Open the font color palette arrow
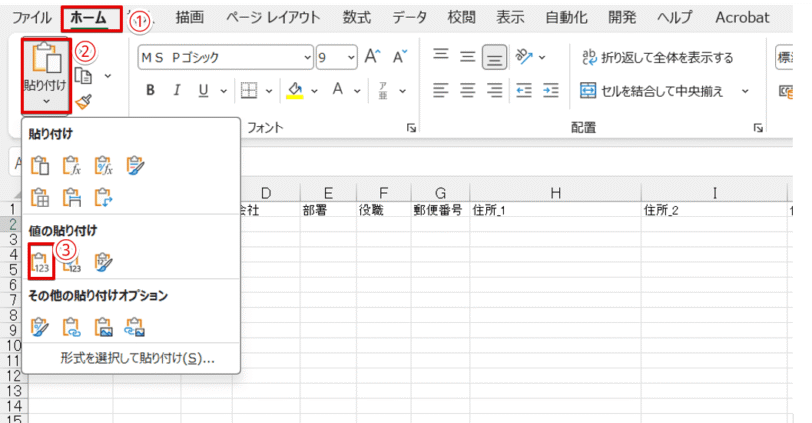Screen dimensions: 812x423 point(357,91)
